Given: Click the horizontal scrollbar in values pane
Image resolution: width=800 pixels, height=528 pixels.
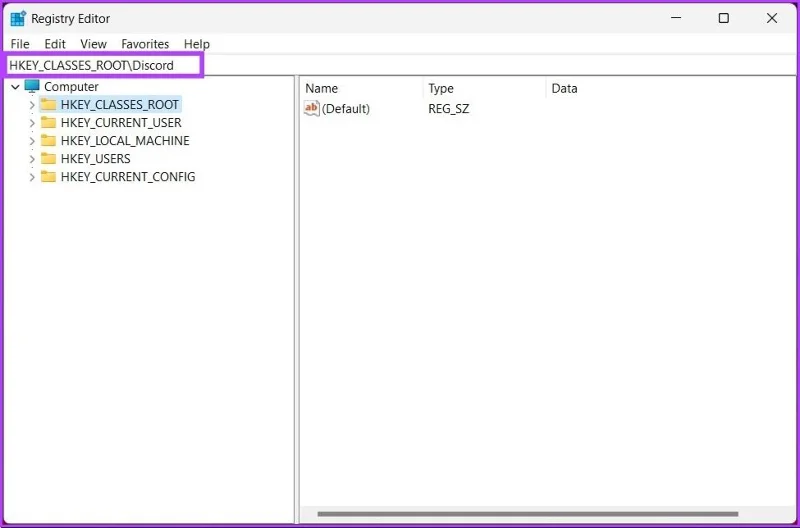Looking at the screenshot, I should [x=528, y=514].
